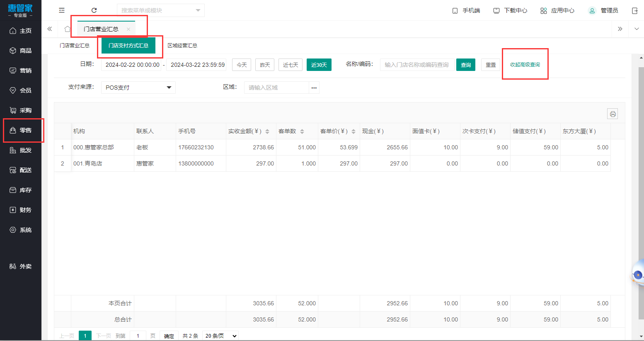The width and height of the screenshot is (644, 341).
Task: Click the 请输入区域 input field
Action: pos(276,88)
